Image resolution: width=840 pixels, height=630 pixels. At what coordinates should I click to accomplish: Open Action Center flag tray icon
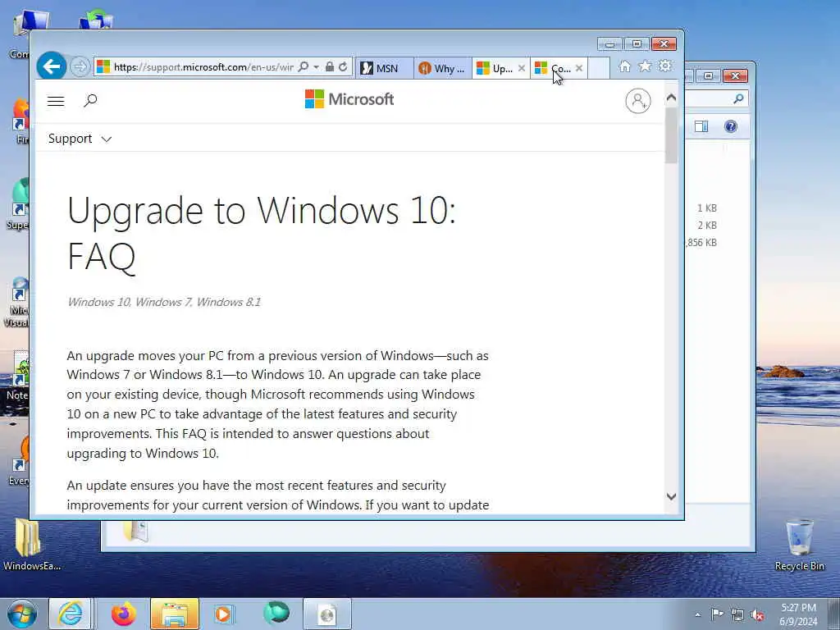click(x=717, y=614)
